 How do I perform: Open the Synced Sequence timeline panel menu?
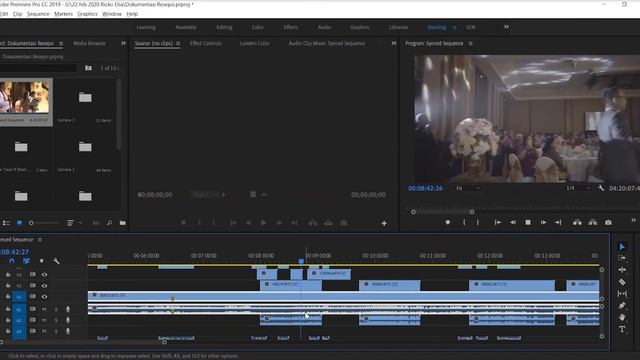click(40, 240)
